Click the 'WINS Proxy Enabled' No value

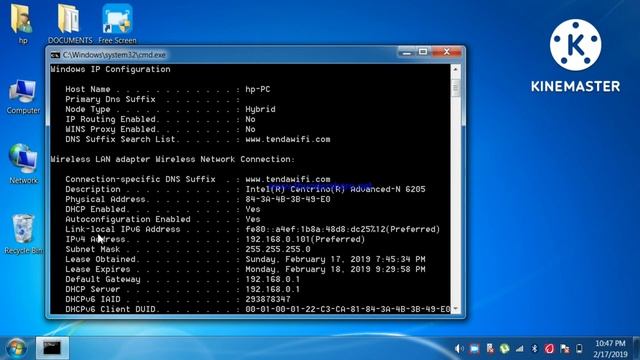[x=250, y=129]
